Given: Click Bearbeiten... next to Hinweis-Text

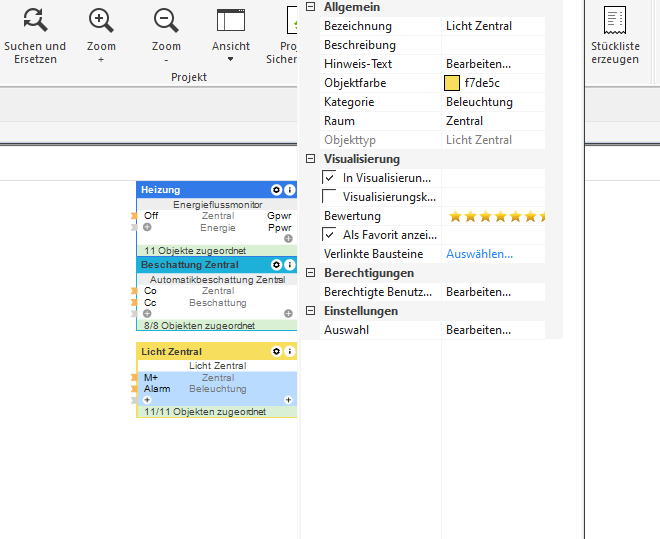Looking at the screenshot, I should point(478,64).
